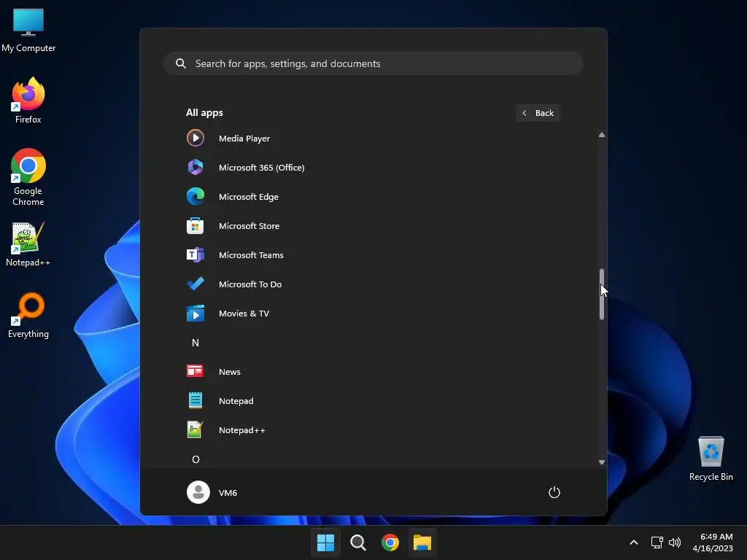The width and height of the screenshot is (747, 560).
Task: Open Media Player app icon
Action: pos(196,138)
